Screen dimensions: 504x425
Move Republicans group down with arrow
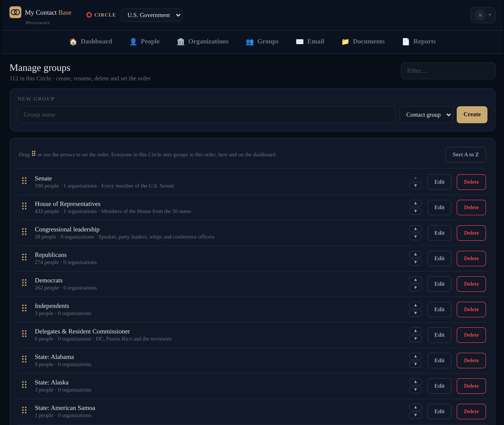coord(415,262)
